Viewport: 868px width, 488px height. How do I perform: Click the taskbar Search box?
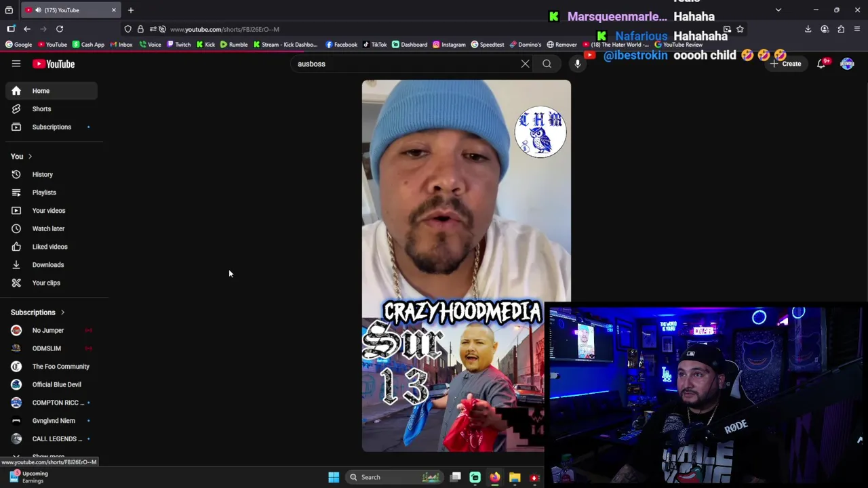(x=395, y=477)
